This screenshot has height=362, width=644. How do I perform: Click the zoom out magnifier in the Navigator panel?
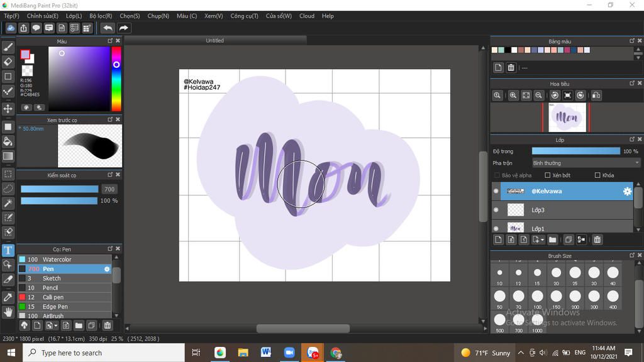pyautogui.click(x=538, y=96)
